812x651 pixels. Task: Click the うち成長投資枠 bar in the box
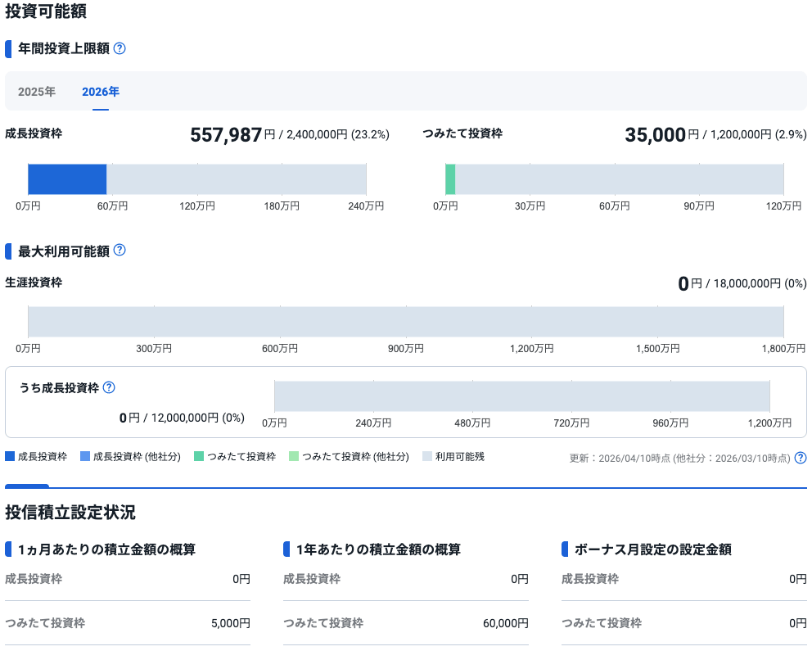tap(521, 396)
